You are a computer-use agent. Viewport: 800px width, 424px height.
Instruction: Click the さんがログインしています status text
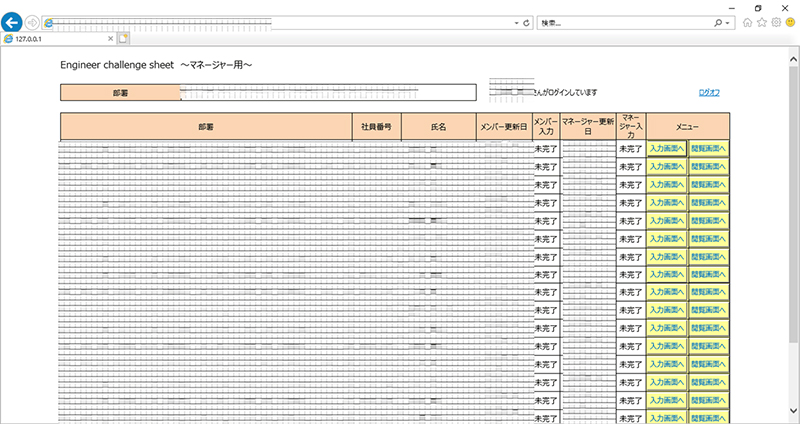coord(565,93)
